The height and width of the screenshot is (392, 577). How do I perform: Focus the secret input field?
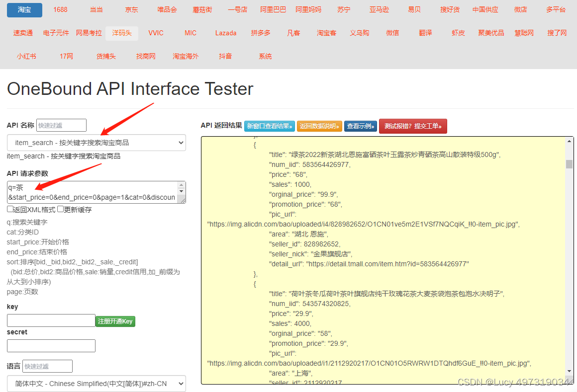(51, 346)
